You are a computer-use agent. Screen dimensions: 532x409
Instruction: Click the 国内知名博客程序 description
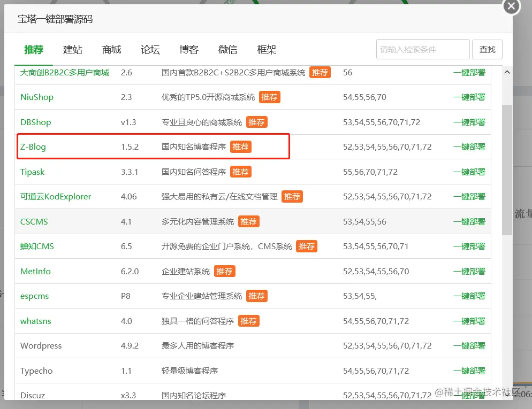click(x=194, y=146)
